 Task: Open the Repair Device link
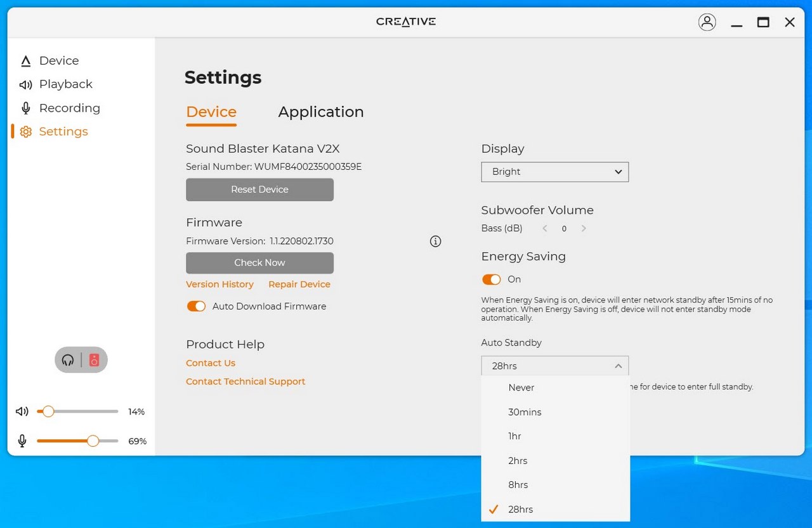299,285
